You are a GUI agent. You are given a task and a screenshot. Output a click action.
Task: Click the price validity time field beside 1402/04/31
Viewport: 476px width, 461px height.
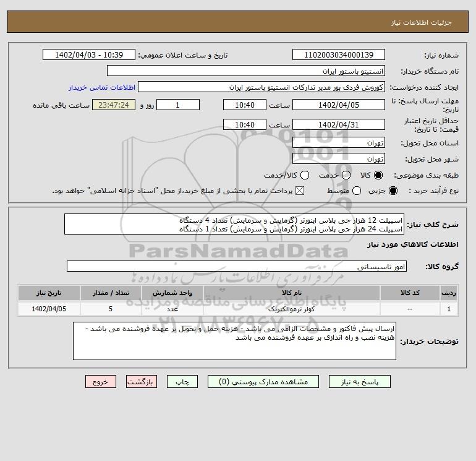[x=245, y=124]
